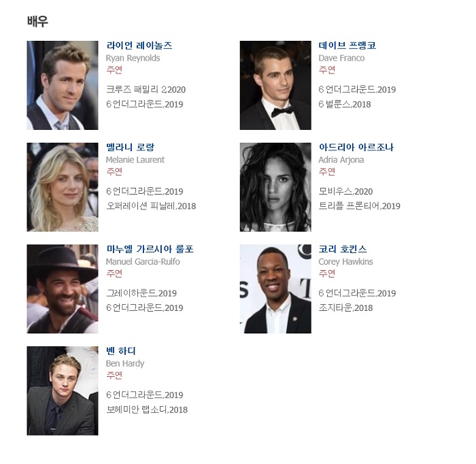Open 보헤미안 랩소디, 2018 film link

147,410
